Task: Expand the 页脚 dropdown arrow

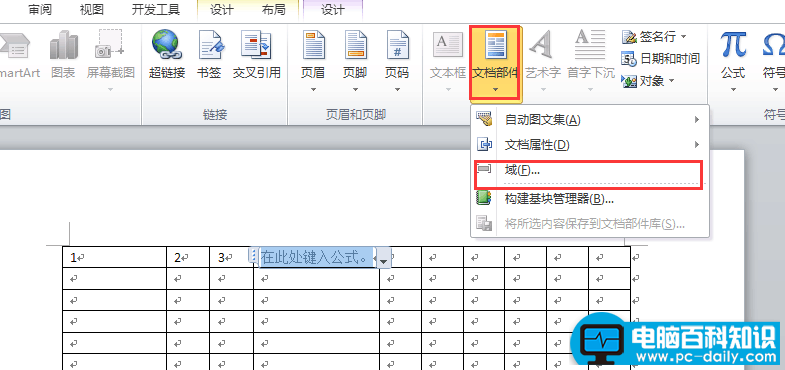Action: tap(355, 90)
